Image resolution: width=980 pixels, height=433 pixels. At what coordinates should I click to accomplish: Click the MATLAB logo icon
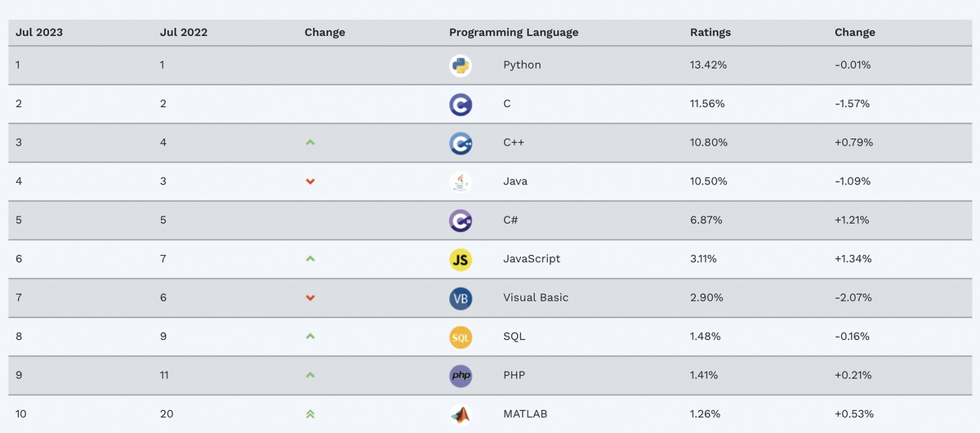coord(461,414)
